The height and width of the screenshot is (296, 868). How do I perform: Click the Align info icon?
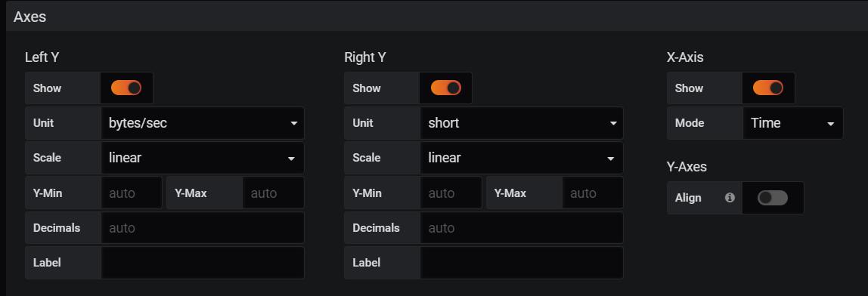coord(730,198)
